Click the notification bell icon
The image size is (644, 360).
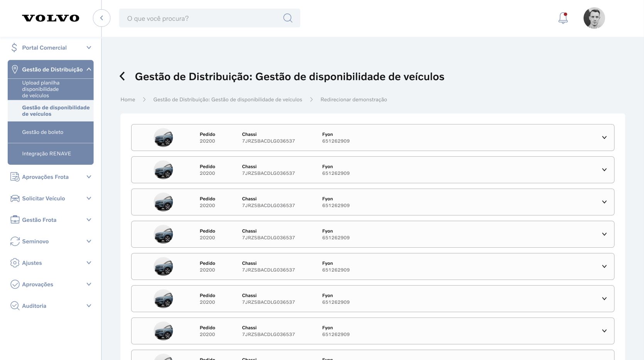(563, 18)
